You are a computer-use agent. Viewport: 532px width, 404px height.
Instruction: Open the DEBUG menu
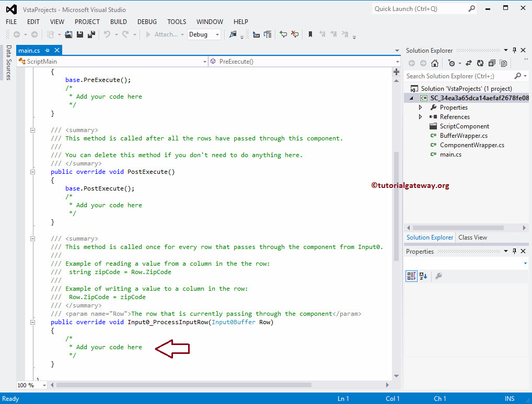147,22
